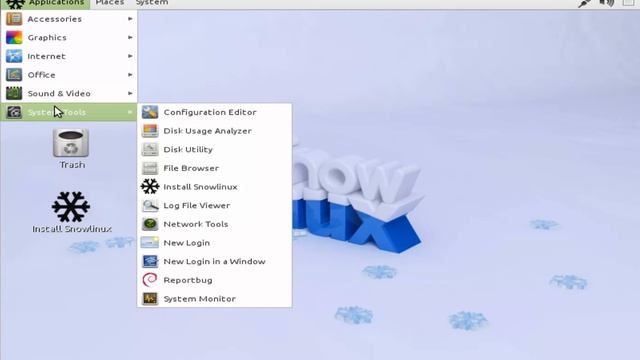Screen dimensions: 640x360
Task: Click the System Tools submenu arrow
Action: point(130,112)
